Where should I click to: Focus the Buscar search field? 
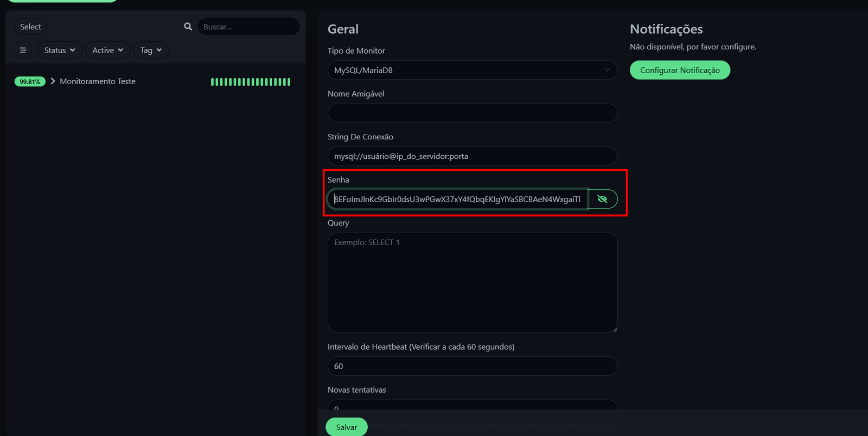point(248,27)
